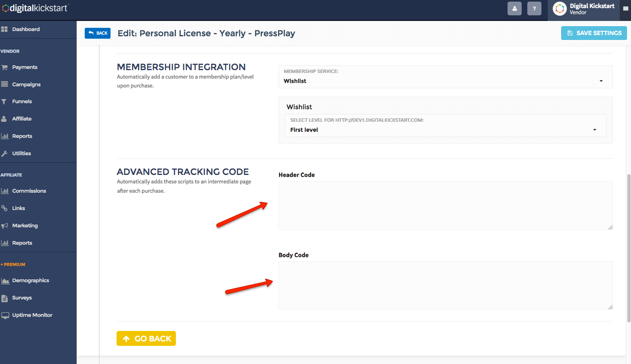
Task: Click the affiliate Reports chart icon
Action: click(5, 243)
